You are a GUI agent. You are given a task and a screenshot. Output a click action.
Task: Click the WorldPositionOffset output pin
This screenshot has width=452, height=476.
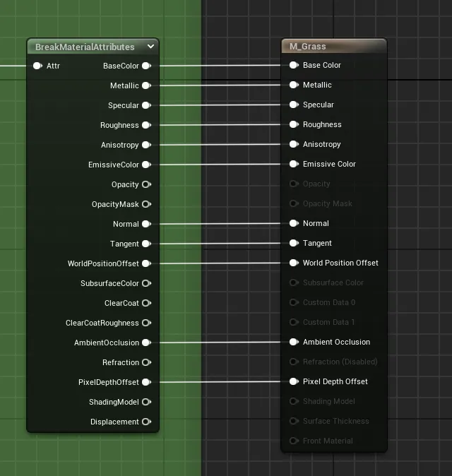[147, 263]
